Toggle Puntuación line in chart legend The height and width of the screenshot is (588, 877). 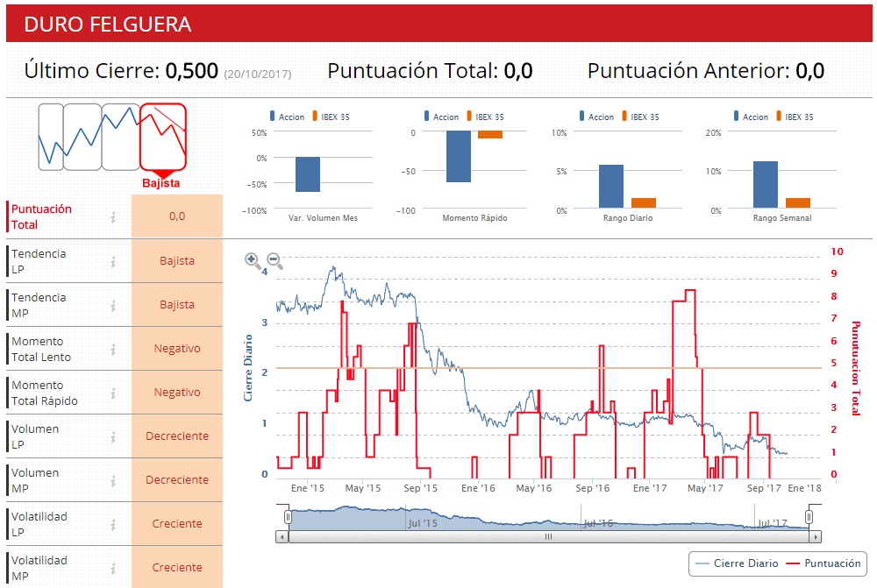[824, 563]
